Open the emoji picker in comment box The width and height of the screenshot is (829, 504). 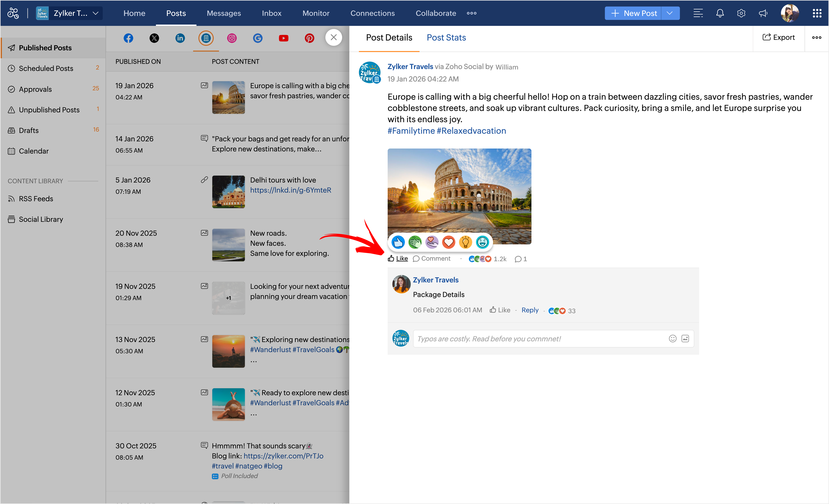[x=672, y=339]
